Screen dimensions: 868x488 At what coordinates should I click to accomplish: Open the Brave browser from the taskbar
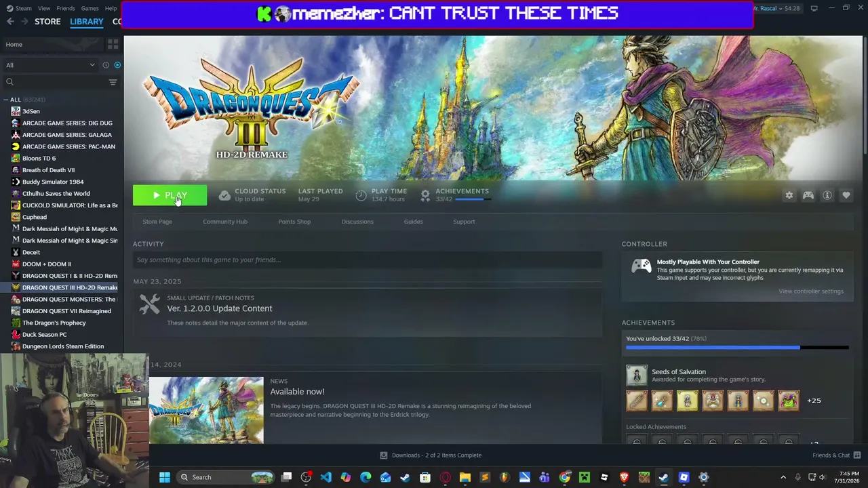(x=624, y=477)
